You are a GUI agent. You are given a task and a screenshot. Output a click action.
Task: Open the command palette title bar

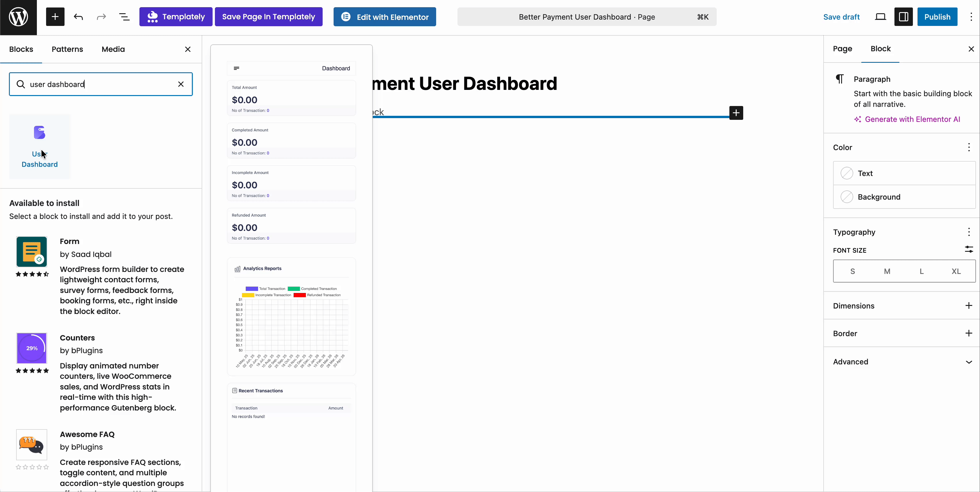(587, 17)
